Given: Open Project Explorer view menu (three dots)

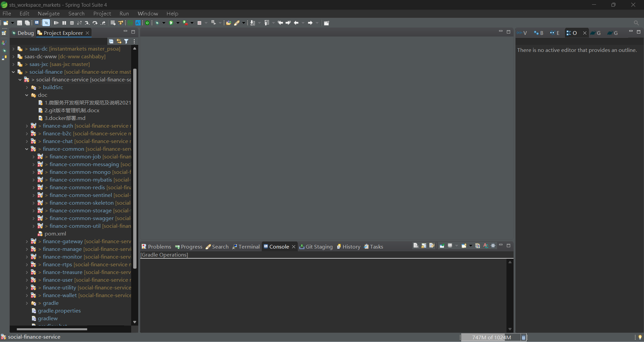Looking at the screenshot, I should point(134,41).
